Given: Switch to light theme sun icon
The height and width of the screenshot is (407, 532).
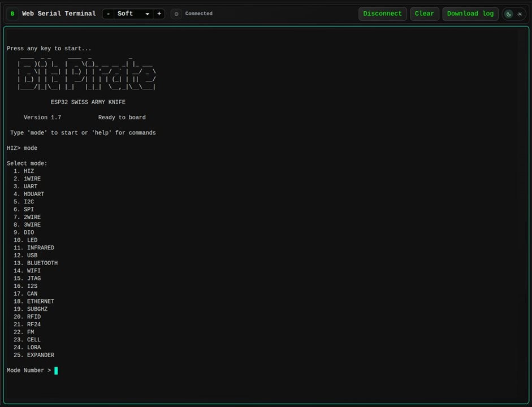Looking at the screenshot, I should pyautogui.click(x=520, y=14).
